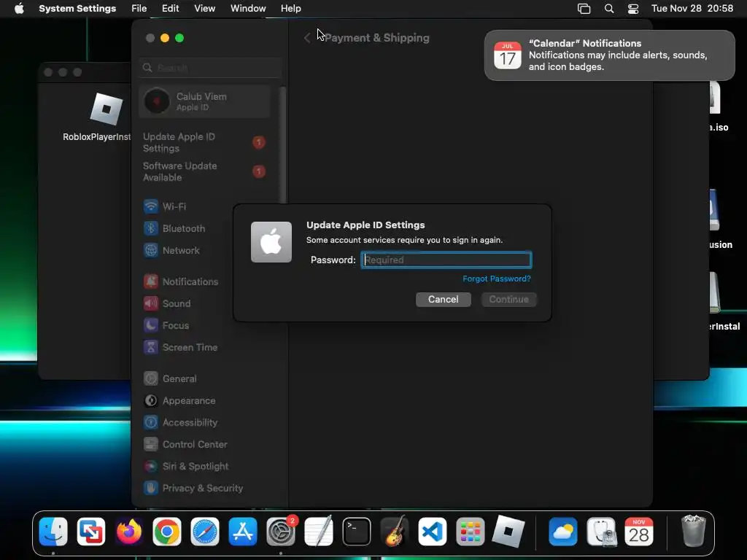Image resolution: width=747 pixels, height=560 pixels.
Task: Open Weather app from the Dock
Action: 562,532
